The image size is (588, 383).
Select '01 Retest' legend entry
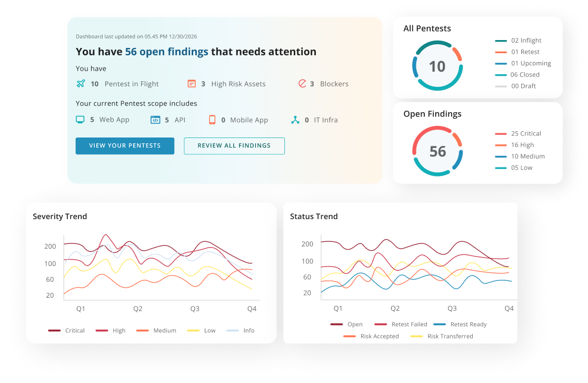pos(517,52)
